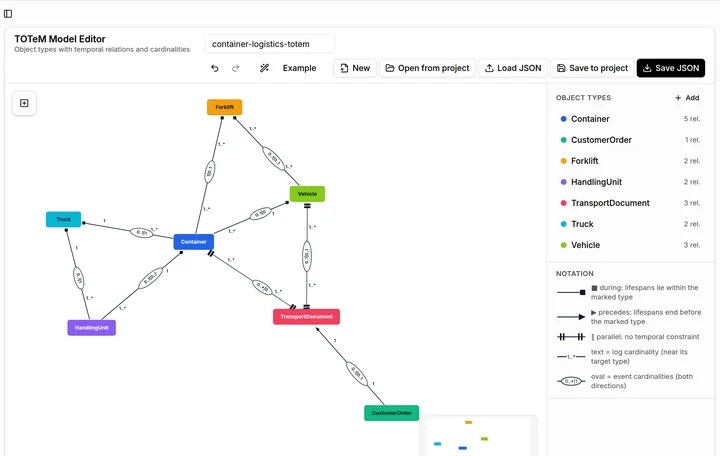The width and height of the screenshot is (720, 456).
Task: Undo the last model change
Action: (215, 68)
